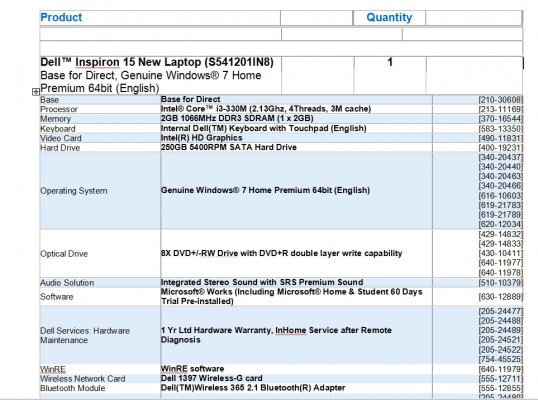The image size is (538, 400).
Task: Click code [754-45525]
Action: pos(501,360)
